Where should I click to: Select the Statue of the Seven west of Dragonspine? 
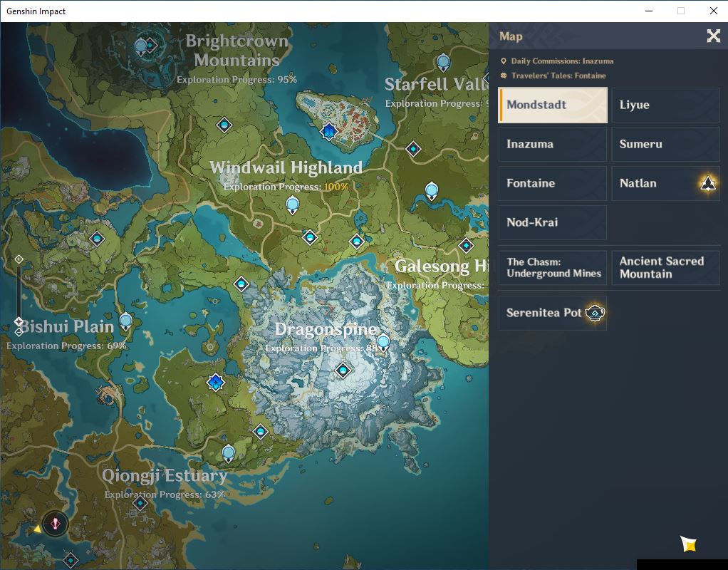(x=215, y=383)
